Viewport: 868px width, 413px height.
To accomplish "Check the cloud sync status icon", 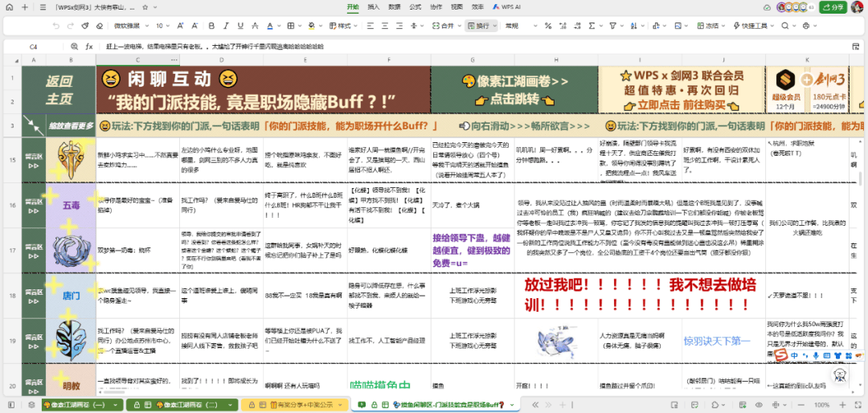I will [x=768, y=7].
